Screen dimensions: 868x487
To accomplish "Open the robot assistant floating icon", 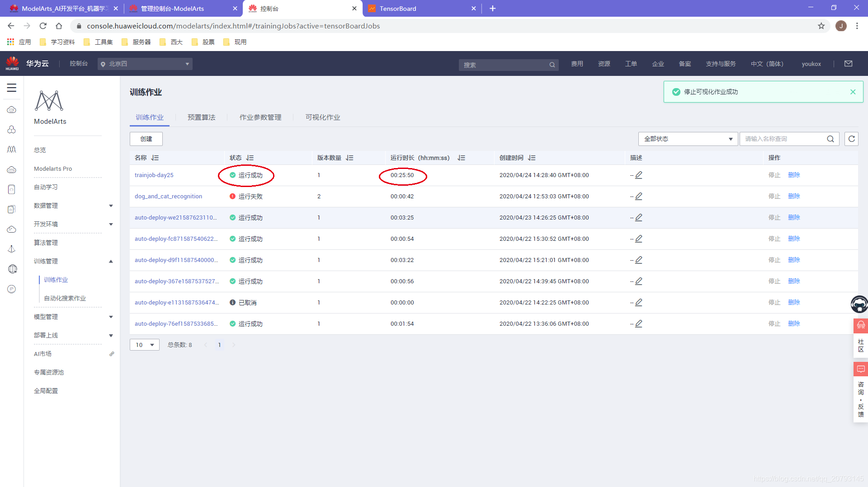I will point(859,304).
